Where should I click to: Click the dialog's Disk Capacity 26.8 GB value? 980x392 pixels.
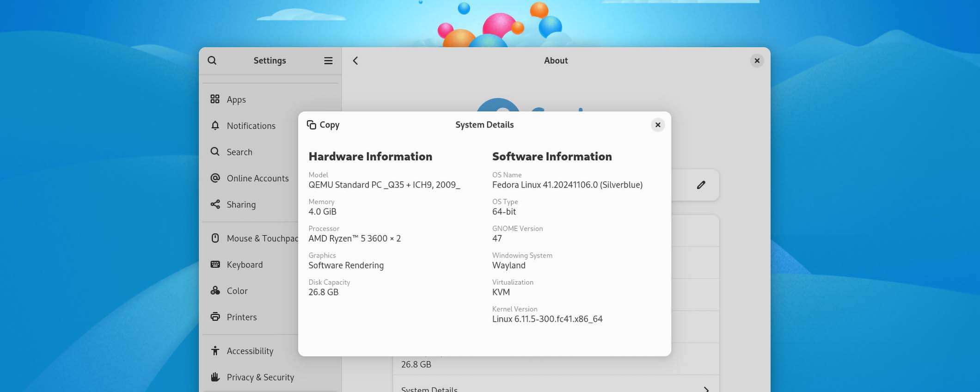pyautogui.click(x=323, y=292)
